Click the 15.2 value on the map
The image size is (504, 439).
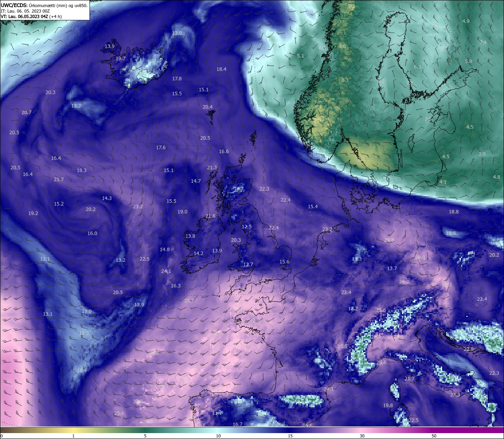click(x=59, y=204)
